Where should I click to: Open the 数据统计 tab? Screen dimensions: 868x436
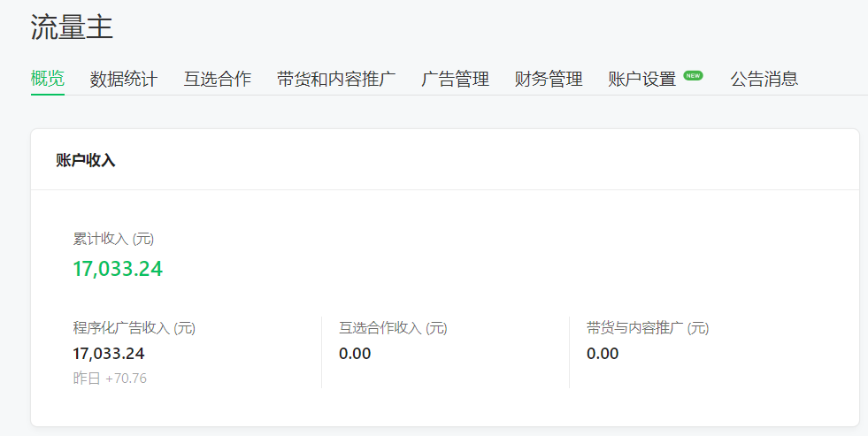(x=124, y=79)
